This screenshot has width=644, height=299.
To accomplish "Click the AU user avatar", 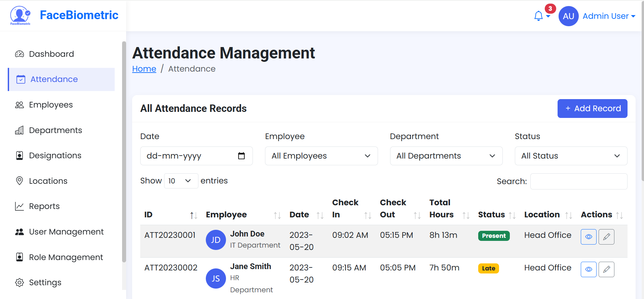I will click(568, 16).
